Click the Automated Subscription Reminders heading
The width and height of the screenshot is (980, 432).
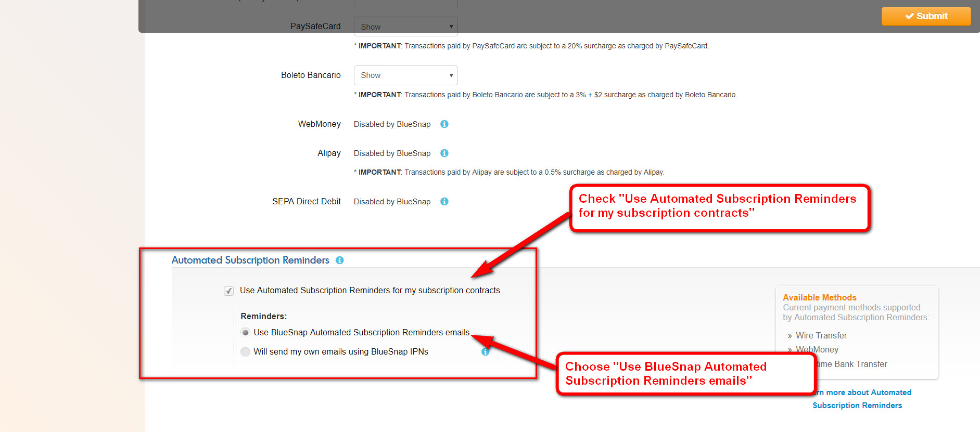[x=250, y=260]
